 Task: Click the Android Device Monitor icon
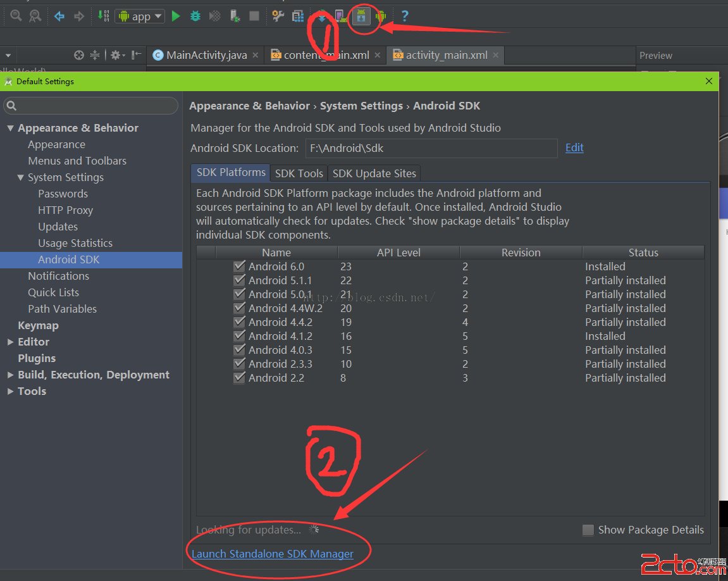[x=380, y=16]
